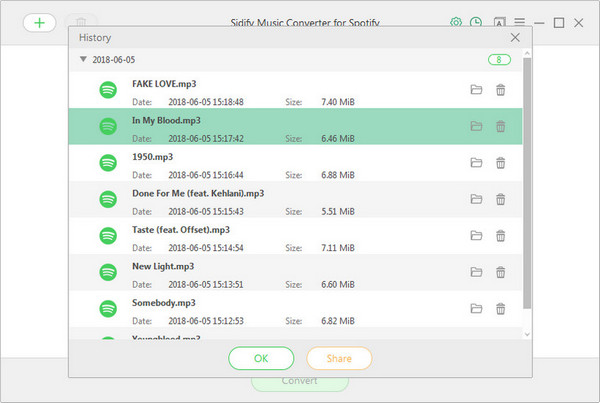Close the History dialog
Screen dimensions: 600x403
click(515, 38)
